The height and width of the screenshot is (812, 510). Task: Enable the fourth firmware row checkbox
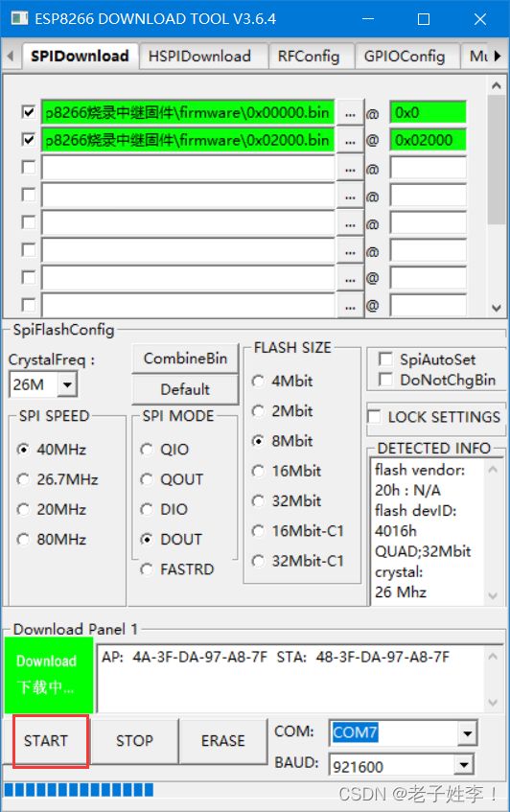(x=29, y=195)
